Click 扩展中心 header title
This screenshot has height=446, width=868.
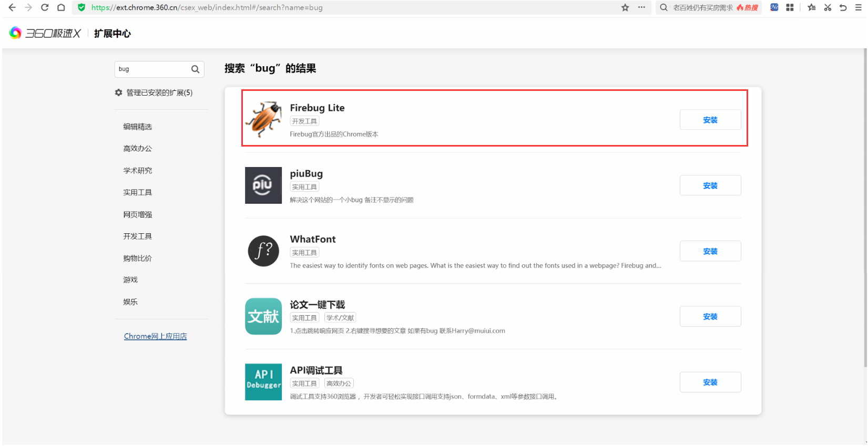(x=113, y=34)
